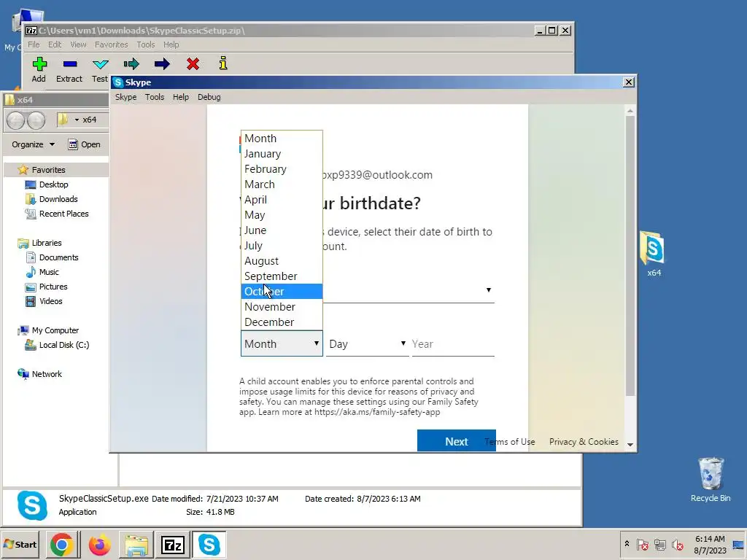Choose December from month list

point(282,322)
